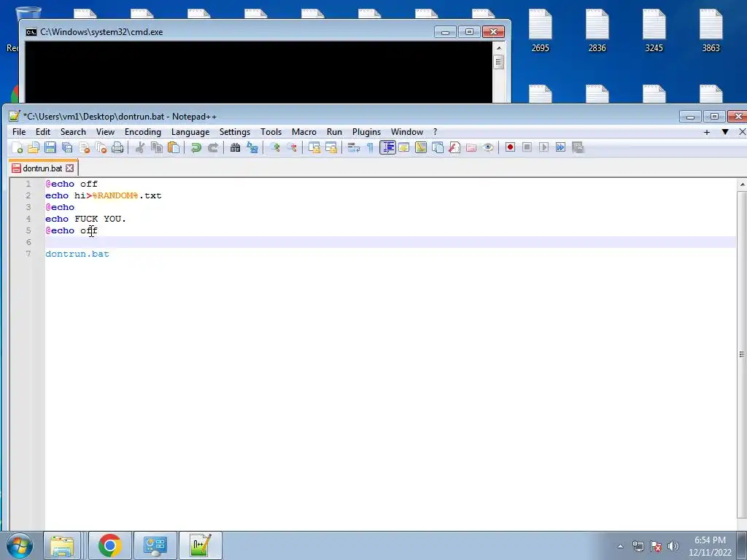Undo the last edit with green arrow

click(196, 147)
